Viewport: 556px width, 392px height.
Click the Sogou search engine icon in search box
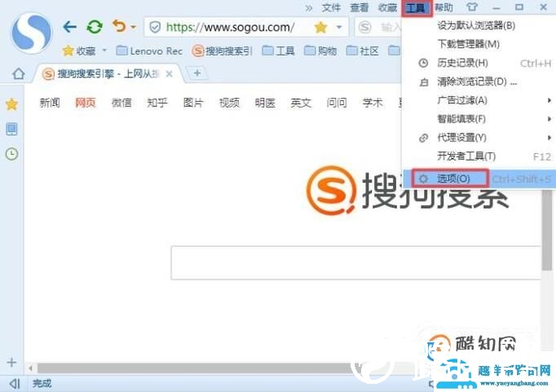click(x=365, y=27)
